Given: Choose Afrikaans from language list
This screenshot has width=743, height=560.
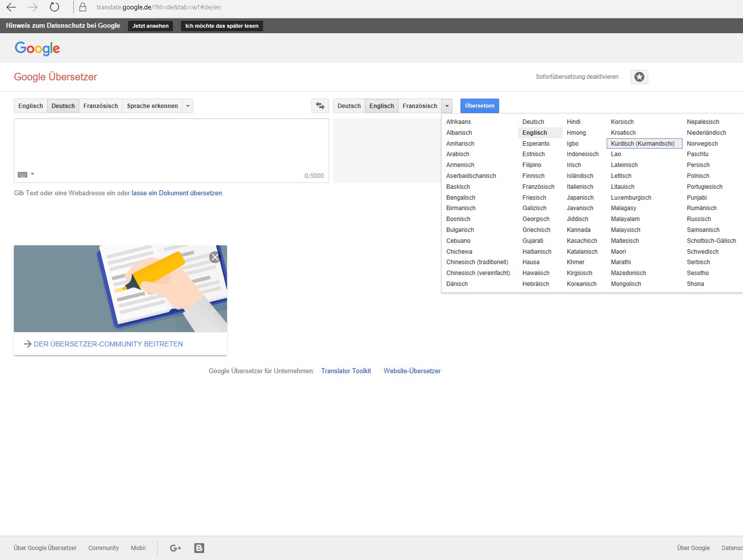Looking at the screenshot, I should click(x=458, y=122).
